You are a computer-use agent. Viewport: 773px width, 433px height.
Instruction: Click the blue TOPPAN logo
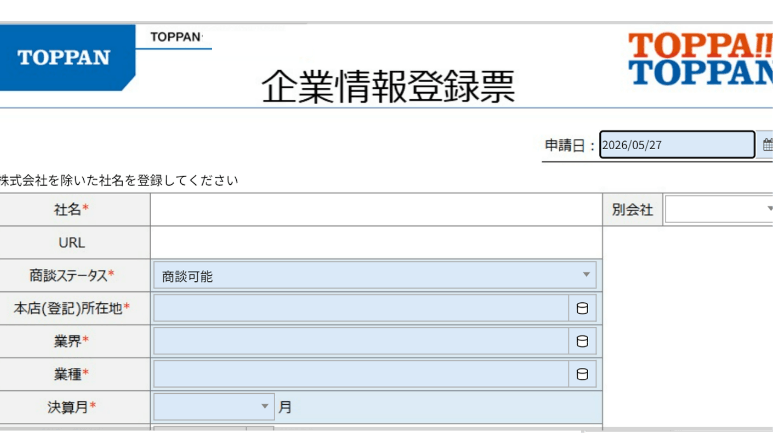(67, 57)
